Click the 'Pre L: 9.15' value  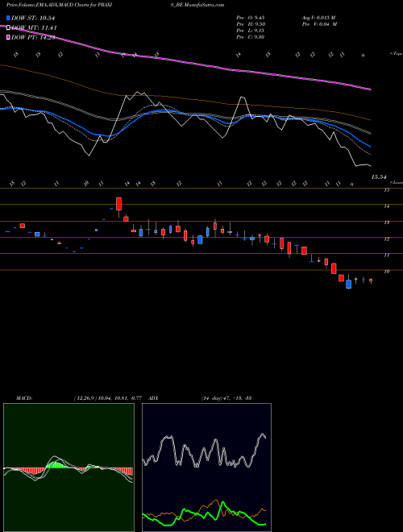pyautogui.click(x=251, y=31)
